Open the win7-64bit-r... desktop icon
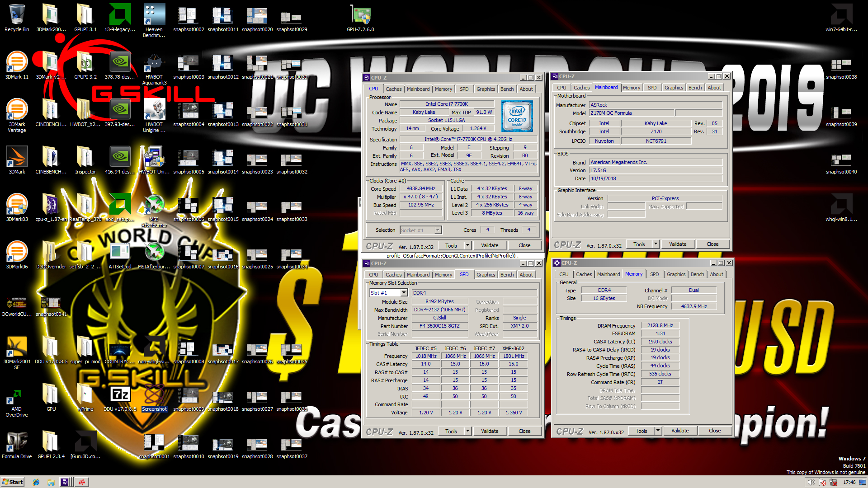Viewport: 868px width, 488px height. 841,18
